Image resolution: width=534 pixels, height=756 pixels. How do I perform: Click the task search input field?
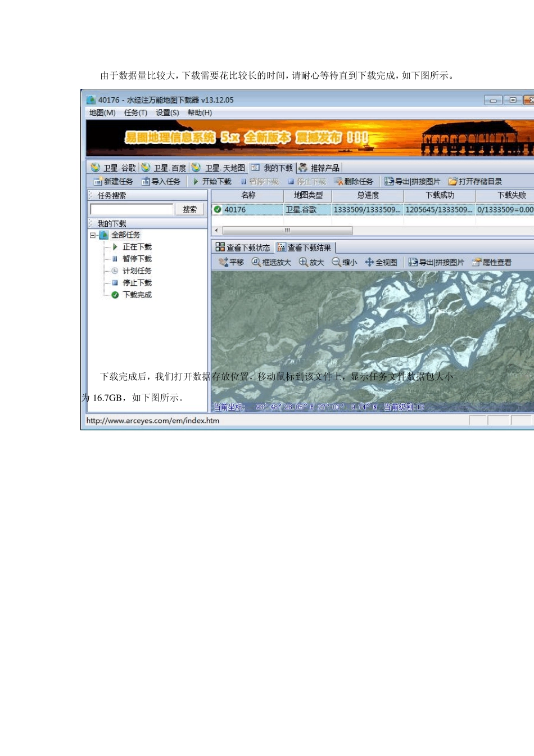tap(132, 209)
